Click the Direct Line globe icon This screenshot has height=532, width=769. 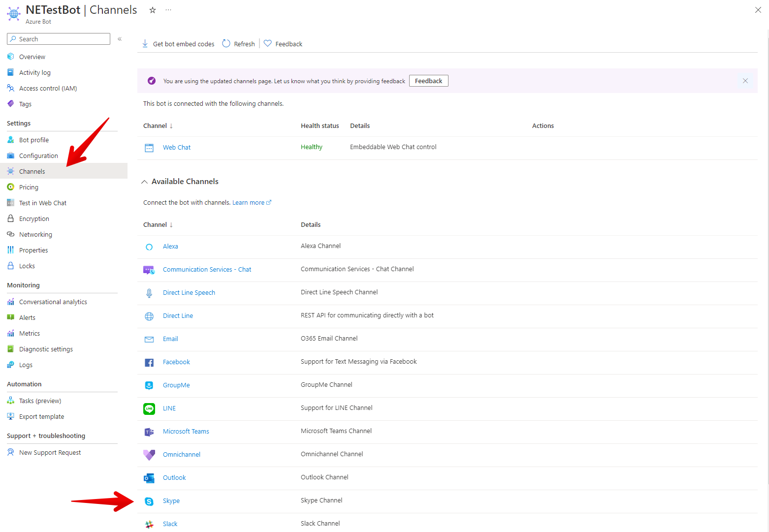pos(149,316)
